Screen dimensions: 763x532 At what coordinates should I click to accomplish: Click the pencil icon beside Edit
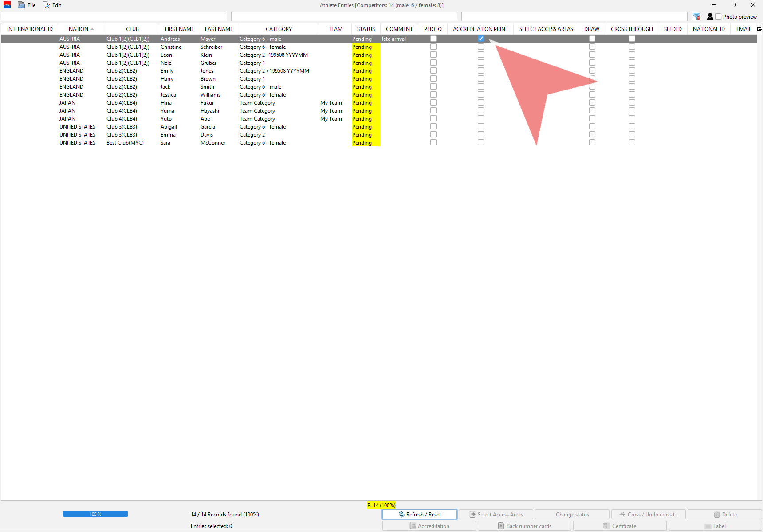pos(46,5)
